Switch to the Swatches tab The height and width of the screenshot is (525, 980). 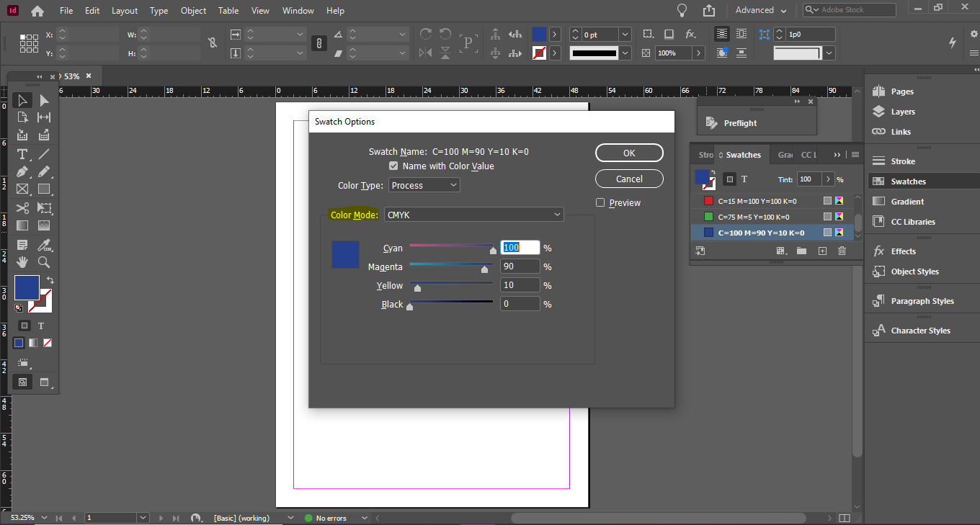click(x=742, y=155)
